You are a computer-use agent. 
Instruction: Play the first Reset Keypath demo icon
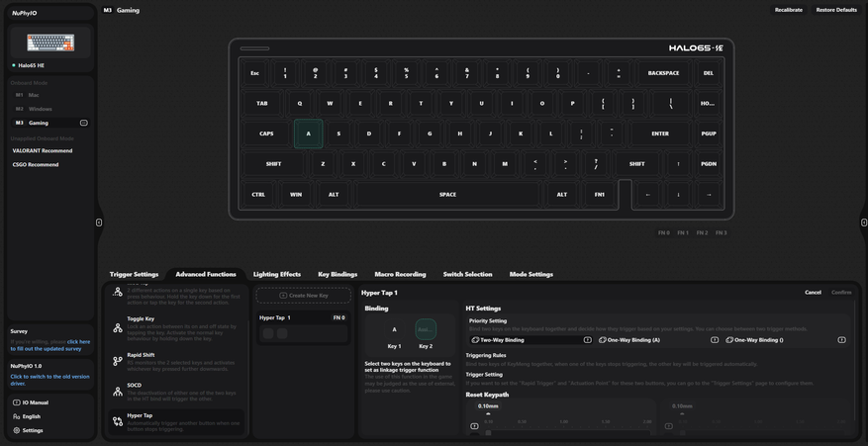tap(474, 426)
